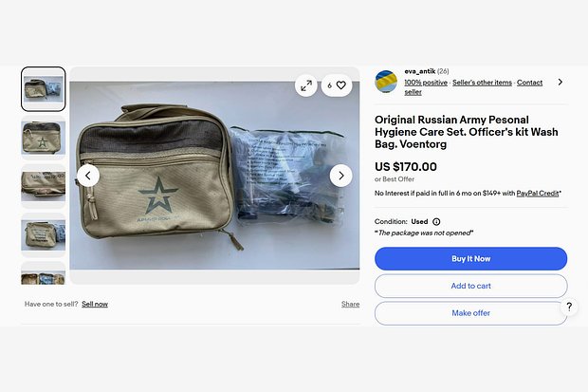Add the item to cart

point(470,286)
